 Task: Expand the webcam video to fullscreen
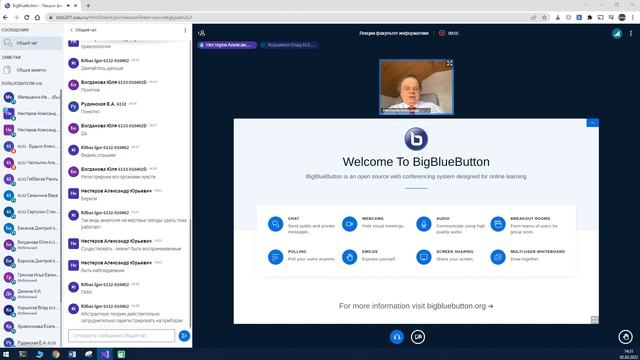(449, 63)
